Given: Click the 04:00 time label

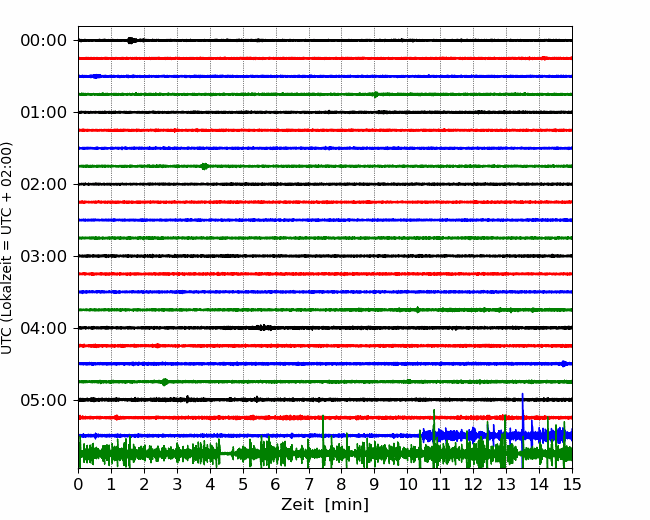Looking at the screenshot, I should pos(44,328).
